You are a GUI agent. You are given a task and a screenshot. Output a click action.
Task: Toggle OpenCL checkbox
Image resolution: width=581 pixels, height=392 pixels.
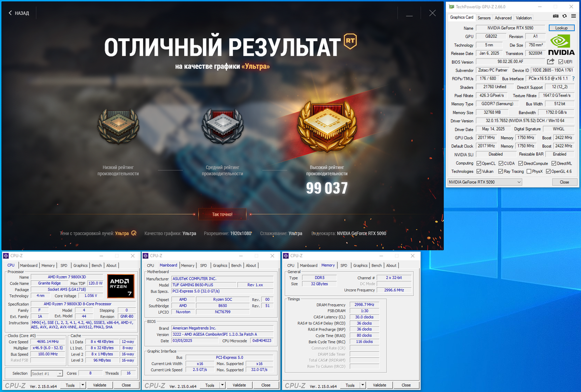[x=479, y=163]
